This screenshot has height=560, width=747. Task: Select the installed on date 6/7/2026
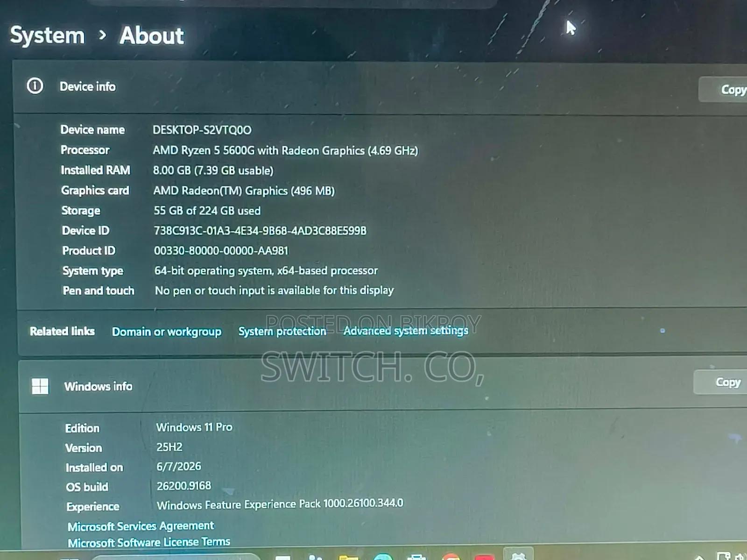click(179, 466)
